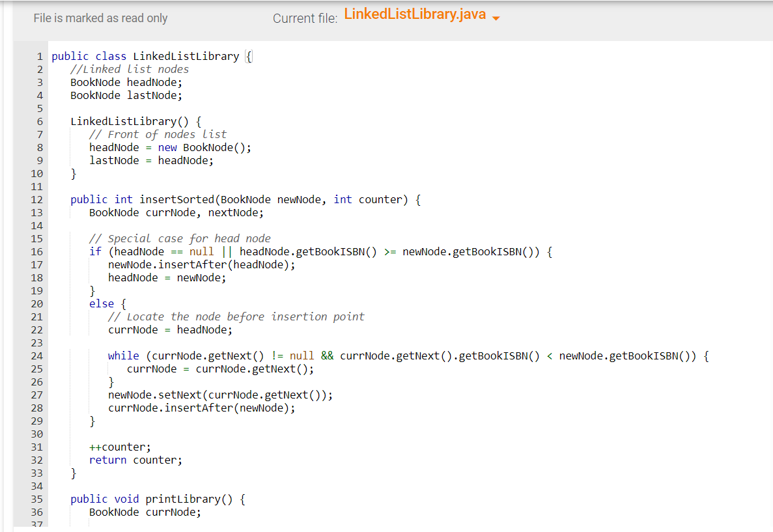Click line number 35 beside printLibrary

(x=37, y=499)
